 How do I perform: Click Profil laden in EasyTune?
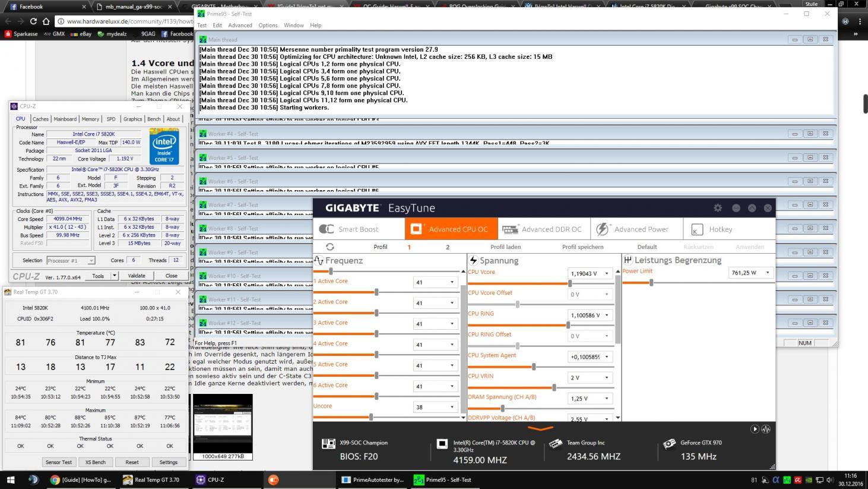point(505,247)
